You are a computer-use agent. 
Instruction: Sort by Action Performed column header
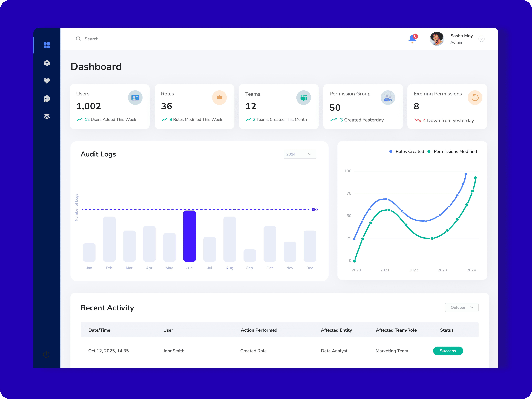coord(259,330)
